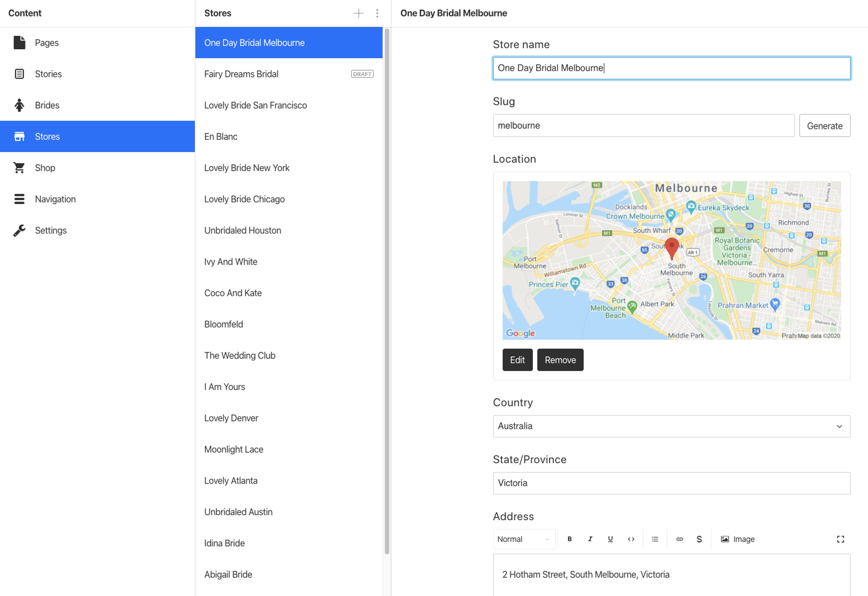This screenshot has height=596, width=868.
Task: Insert code with the angle brackets icon
Action: 631,539
